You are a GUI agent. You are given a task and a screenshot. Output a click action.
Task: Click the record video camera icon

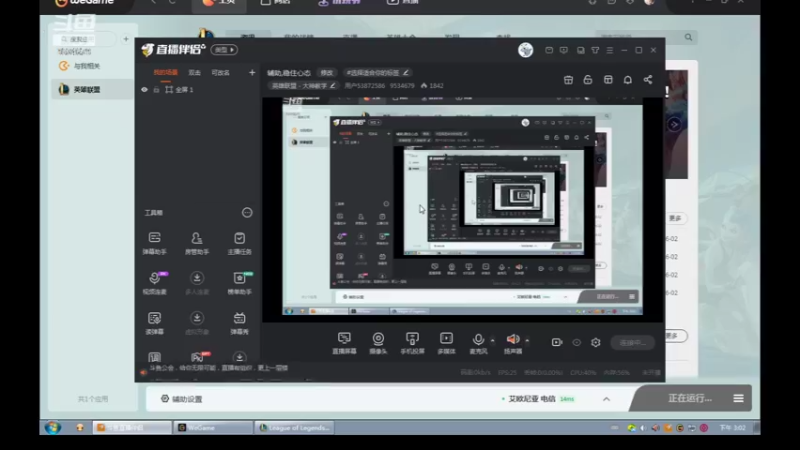coord(557,342)
